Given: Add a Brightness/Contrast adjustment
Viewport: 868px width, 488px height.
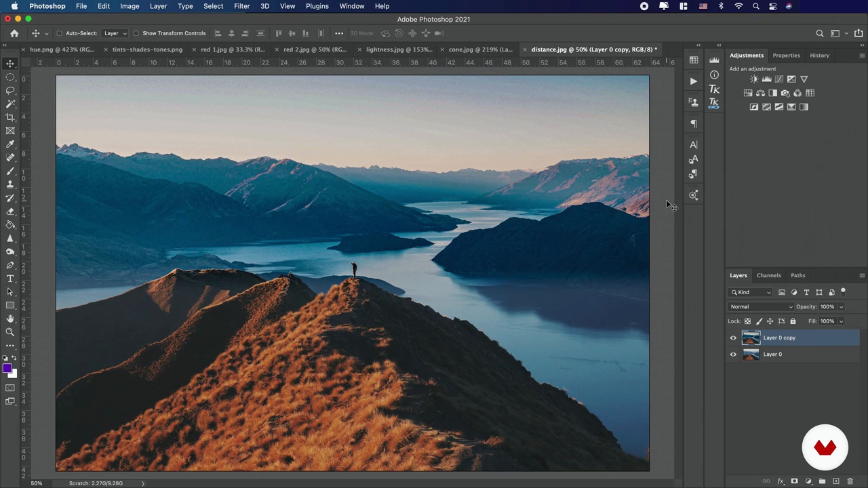Looking at the screenshot, I should pos(754,79).
